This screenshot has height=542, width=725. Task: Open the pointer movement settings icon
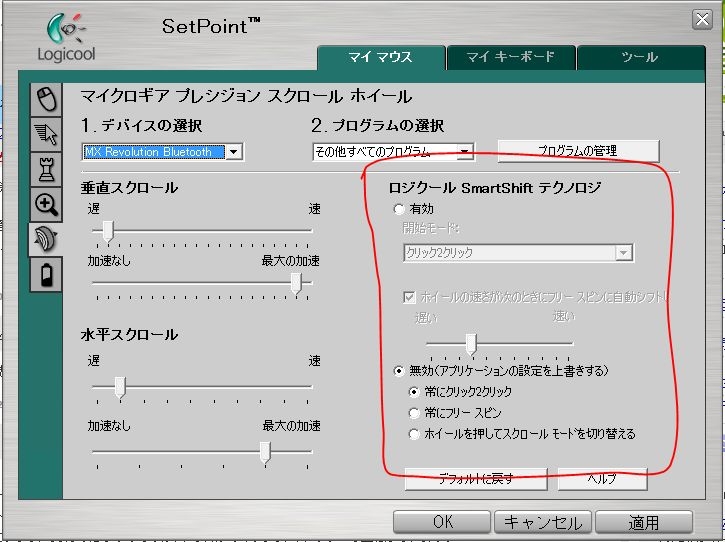46,134
